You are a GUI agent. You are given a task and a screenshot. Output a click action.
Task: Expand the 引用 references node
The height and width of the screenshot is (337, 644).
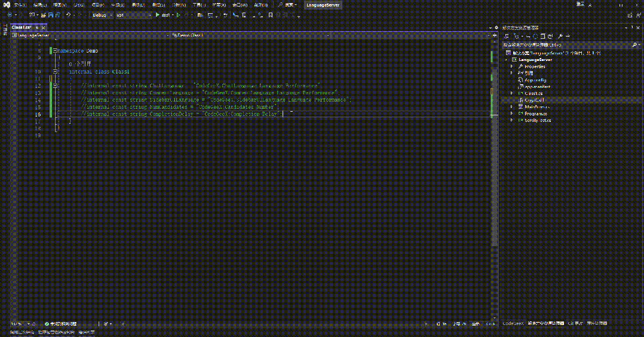click(x=512, y=73)
